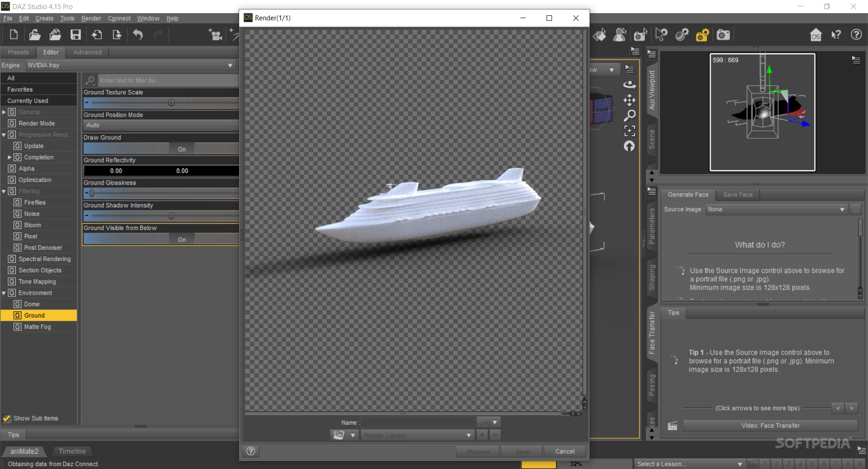Undo the last action with the curved arrow
The width and height of the screenshot is (868, 469).
click(x=138, y=35)
